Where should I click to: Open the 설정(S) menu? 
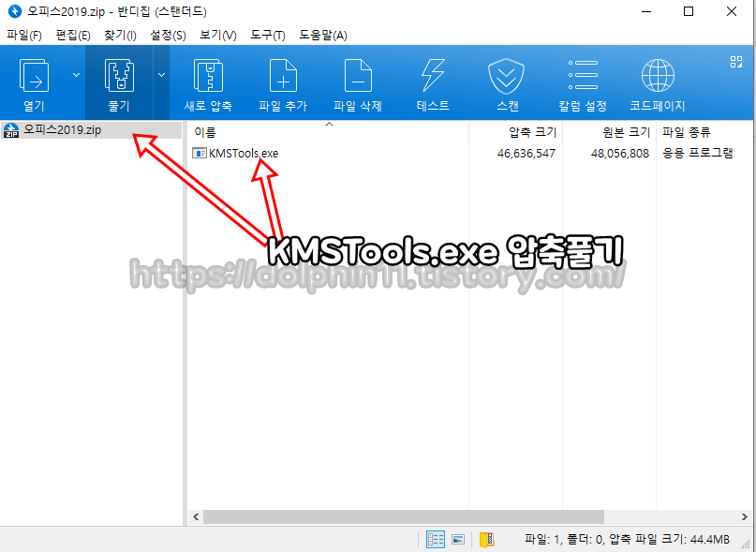click(168, 36)
